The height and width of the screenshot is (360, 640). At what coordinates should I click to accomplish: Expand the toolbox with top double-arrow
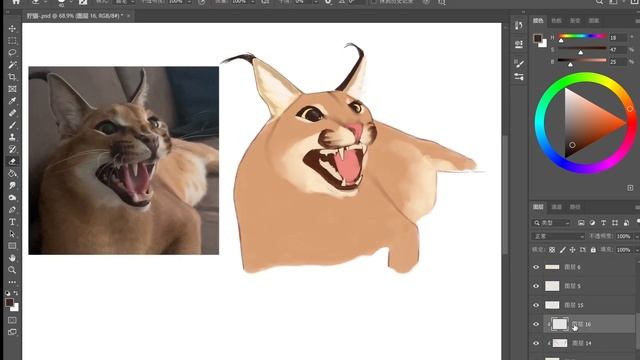click(7, 12)
